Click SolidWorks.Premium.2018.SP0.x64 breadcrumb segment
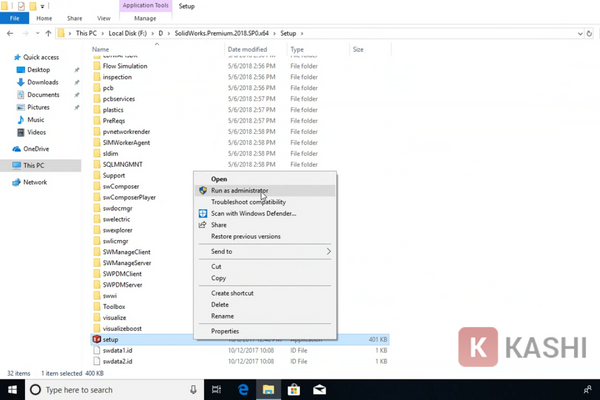The height and width of the screenshot is (400, 600). (x=222, y=33)
